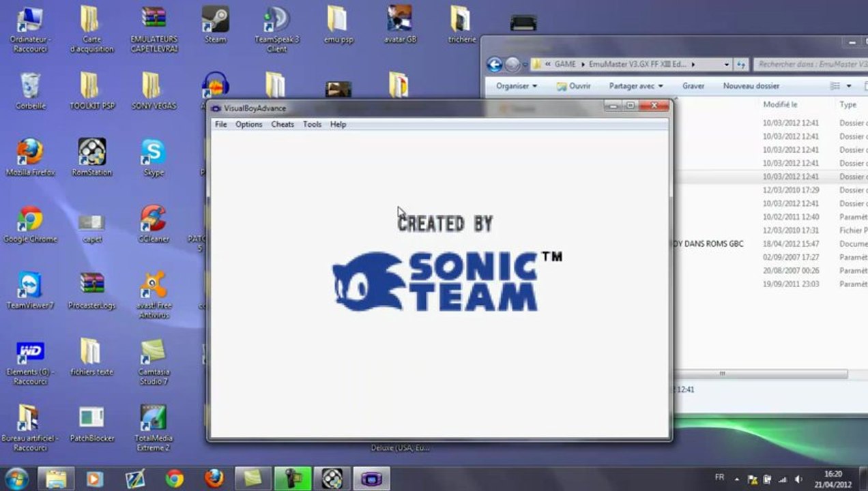Open Cheats menu in VisualBoyAdvance

tap(283, 124)
